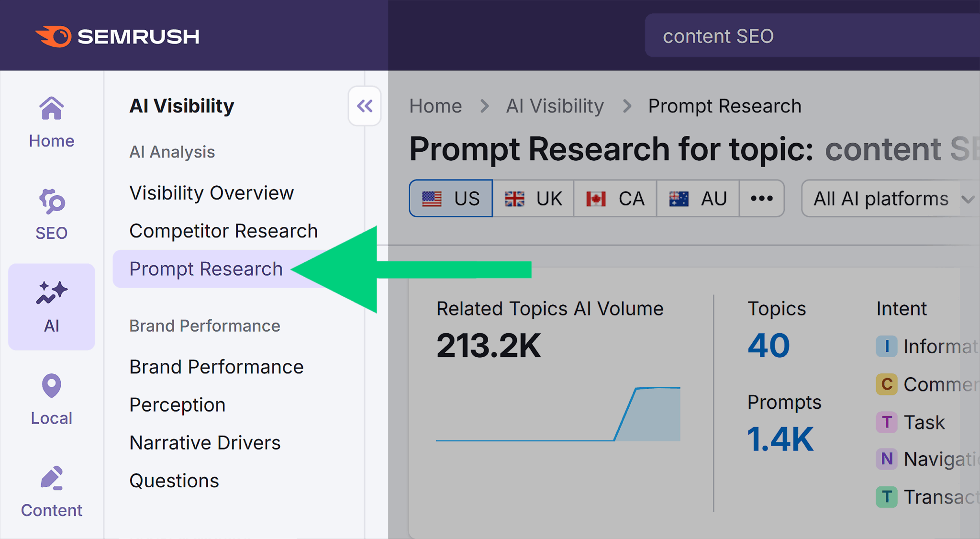Click the 213.2K volume value
The width and height of the screenshot is (980, 539).
pyautogui.click(x=489, y=345)
